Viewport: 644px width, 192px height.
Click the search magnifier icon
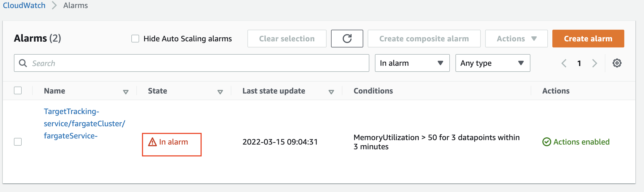tap(23, 63)
